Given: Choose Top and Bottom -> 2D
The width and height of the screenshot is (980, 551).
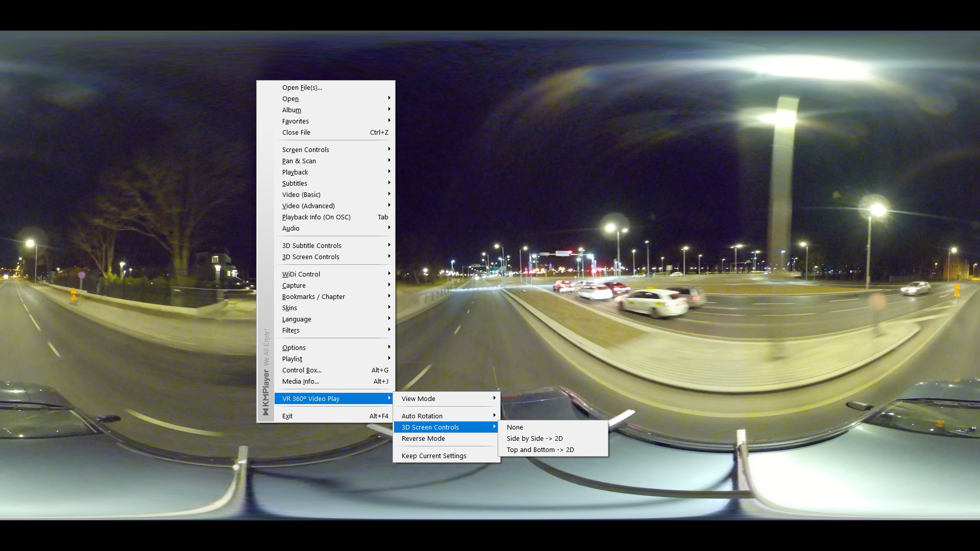Looking at the screenshot, I should coord(540,450).
